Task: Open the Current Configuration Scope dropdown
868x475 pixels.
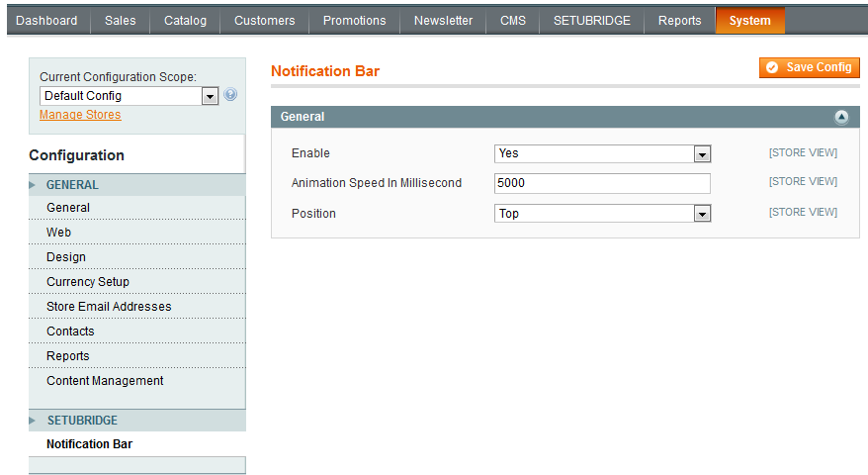Action: tap(129, 96)
